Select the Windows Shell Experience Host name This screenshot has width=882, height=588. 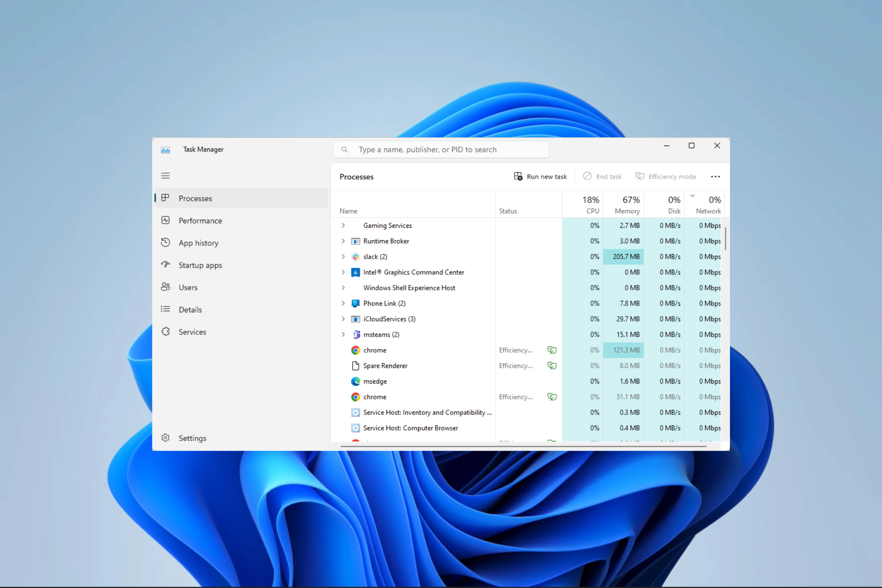tap(409, 288)
